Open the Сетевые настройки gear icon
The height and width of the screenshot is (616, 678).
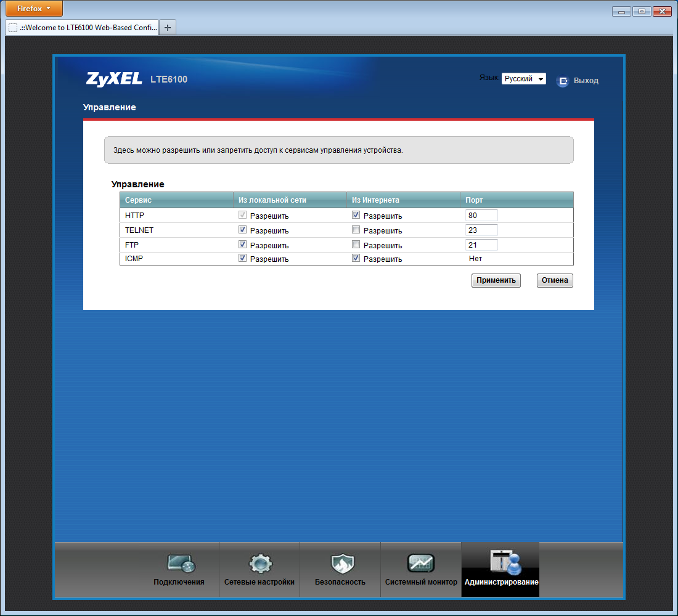click(259, 563)
